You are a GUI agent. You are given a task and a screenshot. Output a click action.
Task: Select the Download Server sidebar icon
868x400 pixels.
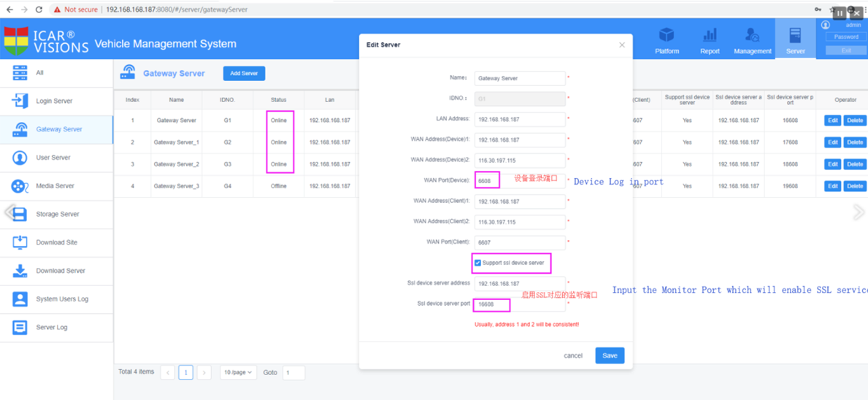[x=20, y=271]
